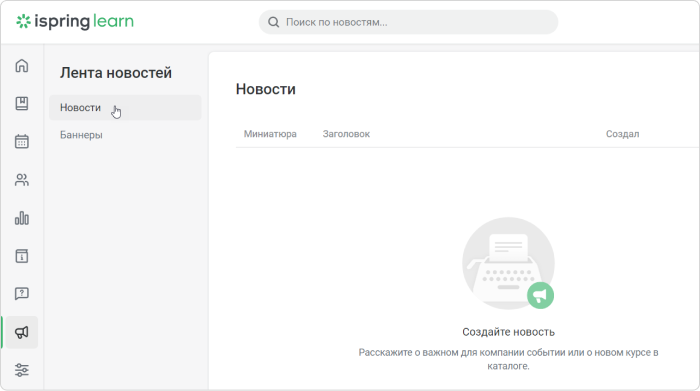Click the Заголовок column header
Viewport: 700px width, 391px height.
346,134
